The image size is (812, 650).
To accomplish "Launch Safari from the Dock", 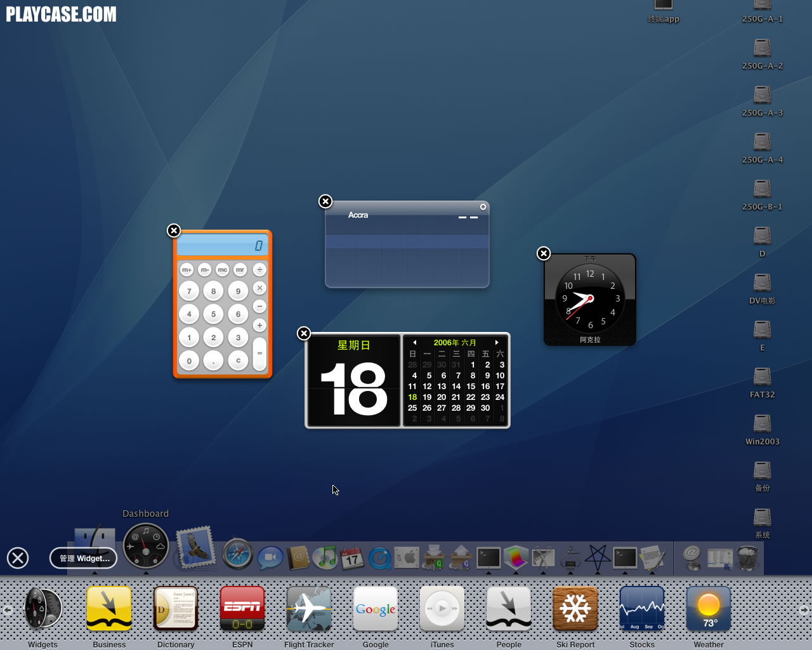I will pyautogui.click(x=238, y=554).
